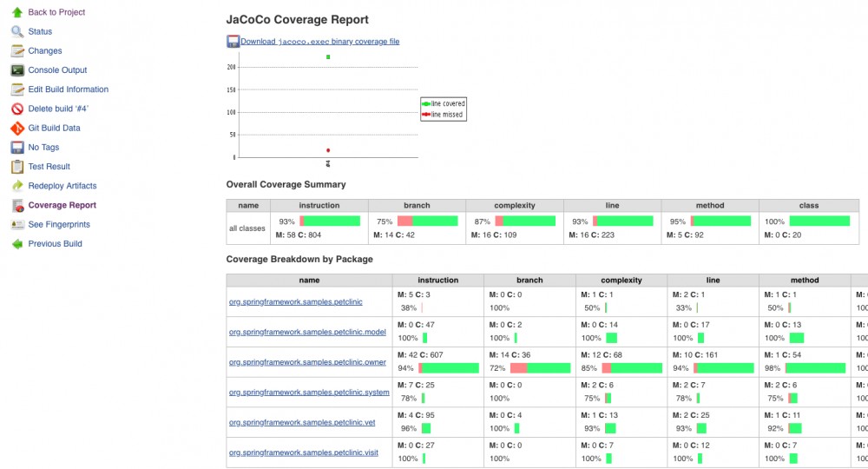Open org.springframework.samples.petclinic.model package
The height and width of the screenshot is (469, 868).
(307, 332)
